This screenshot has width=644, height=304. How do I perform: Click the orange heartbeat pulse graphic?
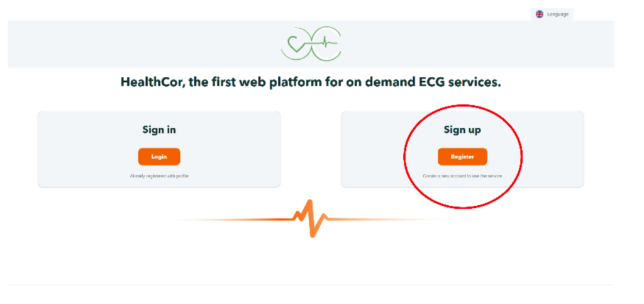[310, 218]
